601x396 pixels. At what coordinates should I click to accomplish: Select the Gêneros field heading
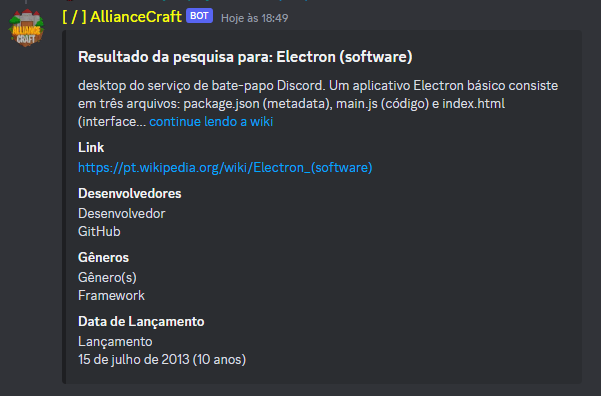click(103, 257)
